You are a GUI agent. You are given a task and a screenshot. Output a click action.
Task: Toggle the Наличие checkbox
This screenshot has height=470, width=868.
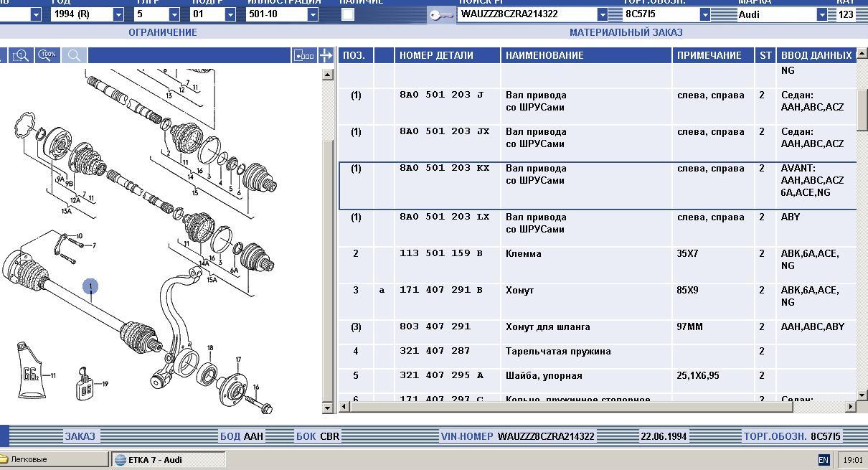point(348,14)
